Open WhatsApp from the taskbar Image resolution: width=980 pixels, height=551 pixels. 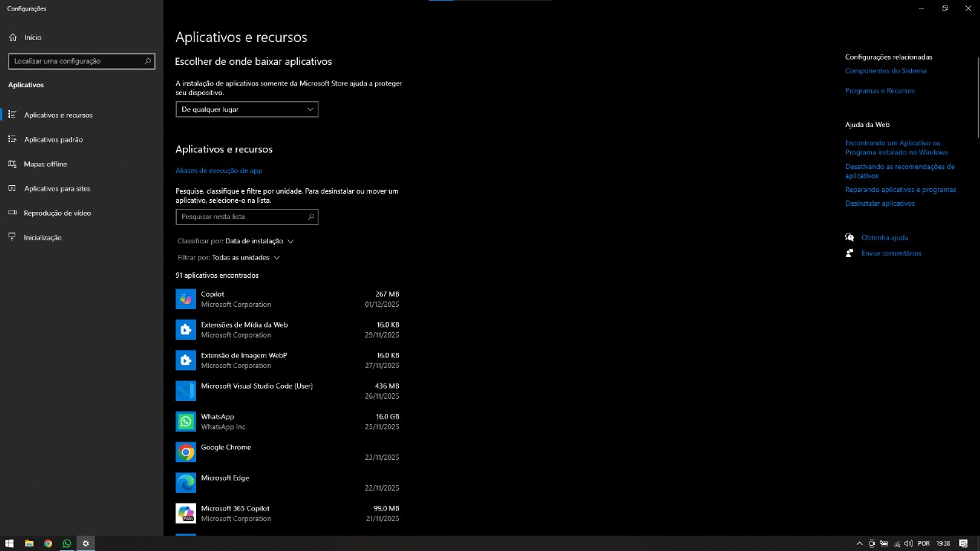[x=66, y=543]
